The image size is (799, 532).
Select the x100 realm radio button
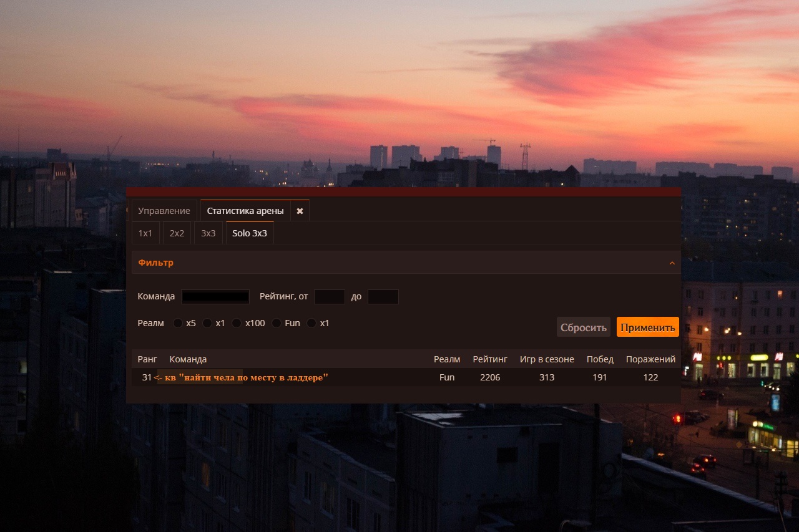click(x=237, y=323)
